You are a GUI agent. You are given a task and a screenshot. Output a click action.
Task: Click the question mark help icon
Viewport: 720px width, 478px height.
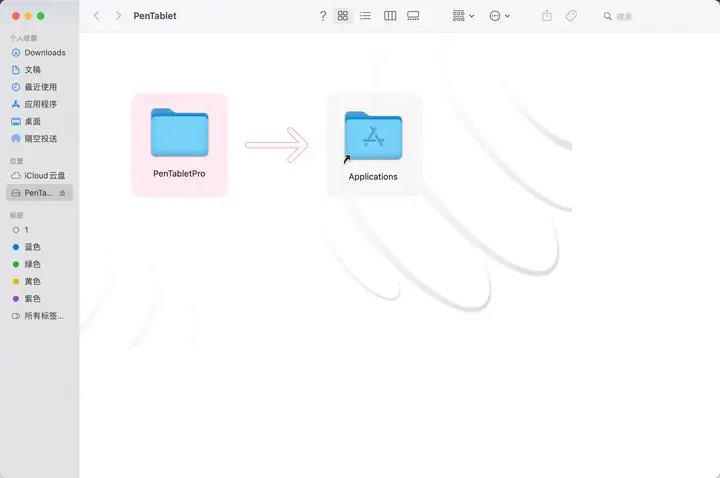tap(323, 16)
